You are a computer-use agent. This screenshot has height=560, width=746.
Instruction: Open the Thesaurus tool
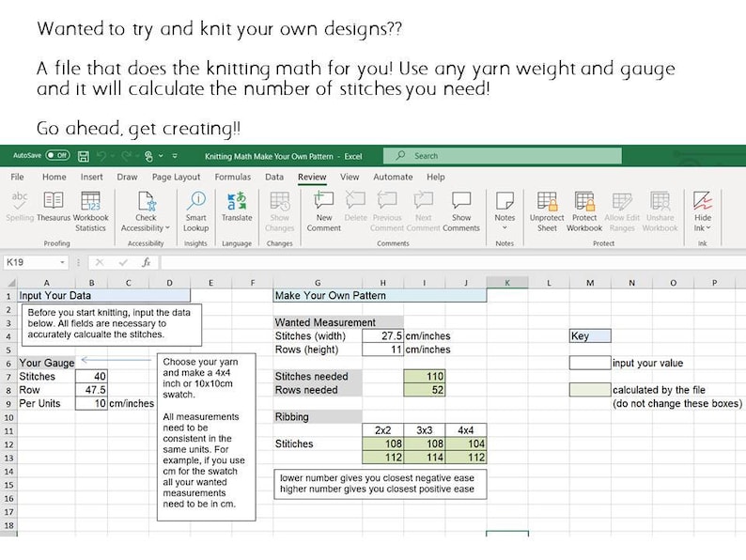point(54,208)
